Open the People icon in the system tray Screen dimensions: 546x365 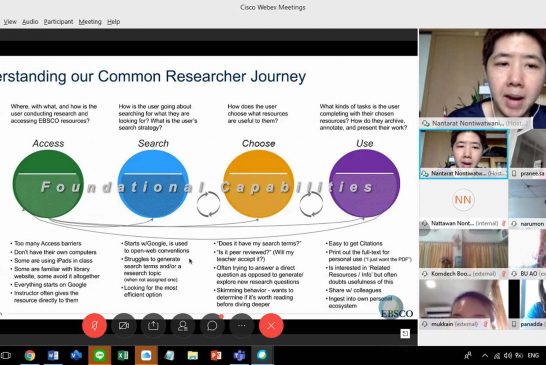tap(468, 356)
